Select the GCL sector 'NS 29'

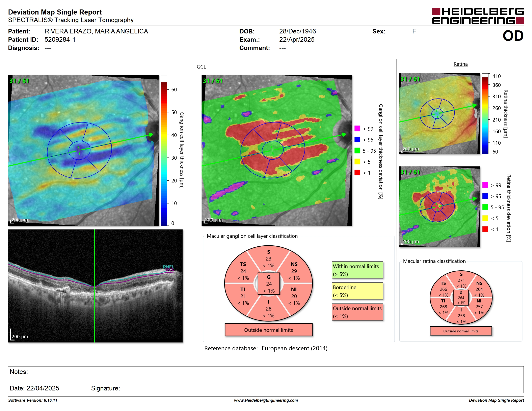(294, 271)
